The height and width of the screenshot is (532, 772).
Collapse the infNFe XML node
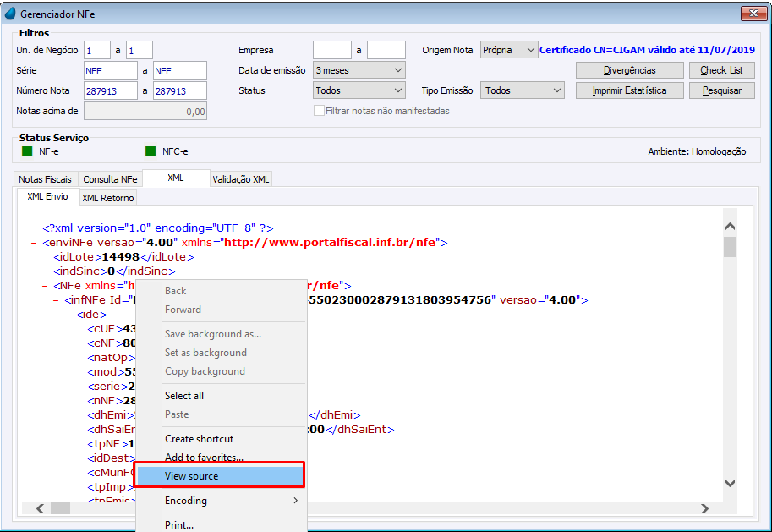56,300
